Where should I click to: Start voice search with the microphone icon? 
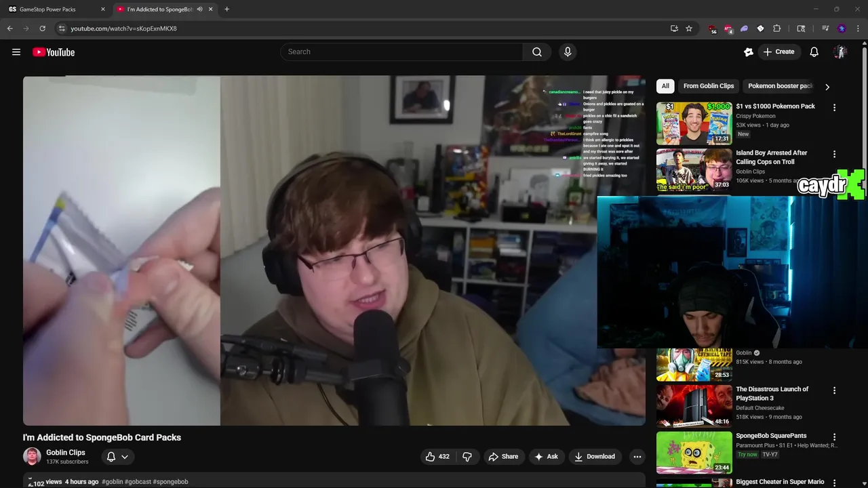[x=568, y=52]
